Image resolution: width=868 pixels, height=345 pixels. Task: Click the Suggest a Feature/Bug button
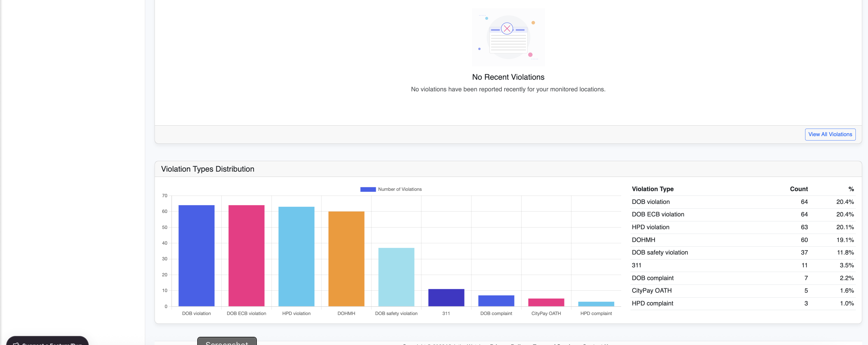[47, 341]
